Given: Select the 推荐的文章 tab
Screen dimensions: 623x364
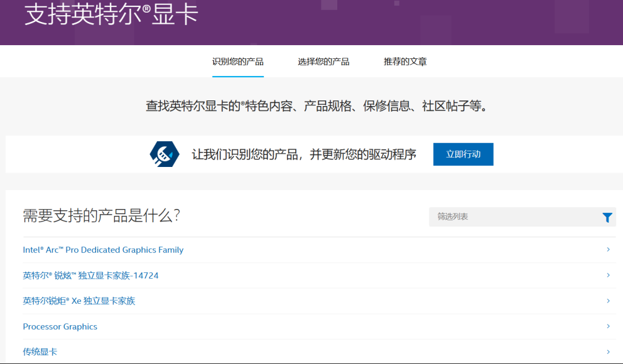Looking at the screenshot, I should tap(405, 62).
